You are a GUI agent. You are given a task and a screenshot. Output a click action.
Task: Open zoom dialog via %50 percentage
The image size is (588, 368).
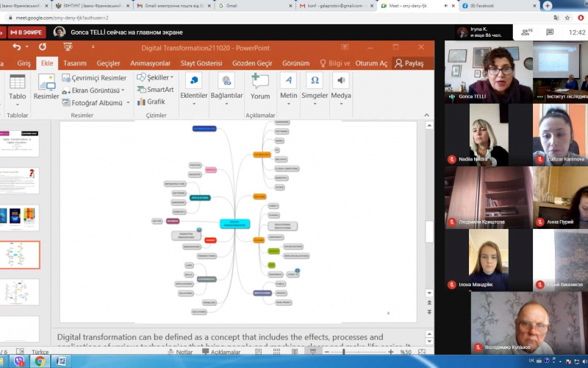point(406,352)
